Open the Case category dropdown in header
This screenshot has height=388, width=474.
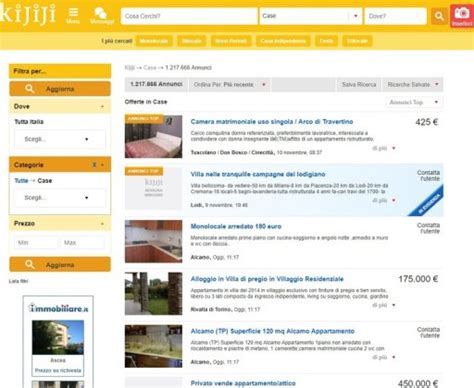click(311, 16)
